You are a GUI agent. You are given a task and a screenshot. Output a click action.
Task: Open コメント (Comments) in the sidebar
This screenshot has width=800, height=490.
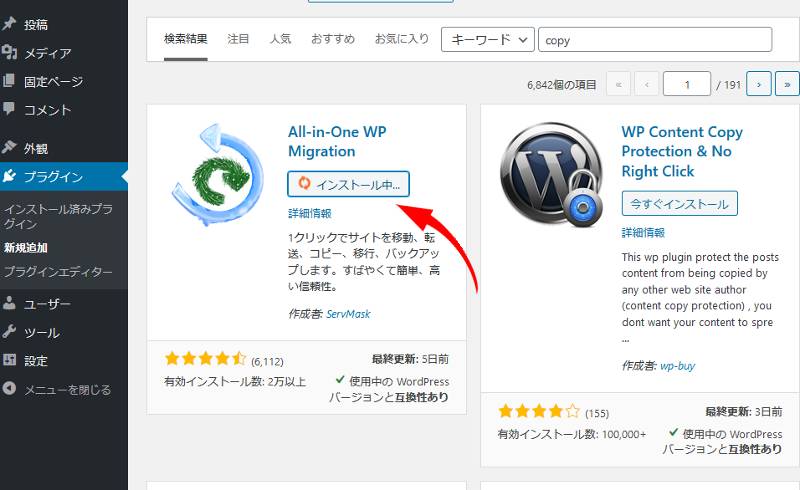(47, 110)
